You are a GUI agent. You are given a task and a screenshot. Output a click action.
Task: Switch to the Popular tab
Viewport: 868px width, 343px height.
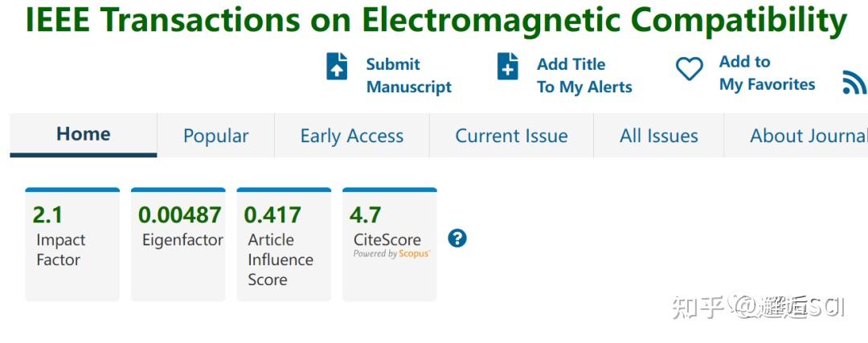point(215,136)
